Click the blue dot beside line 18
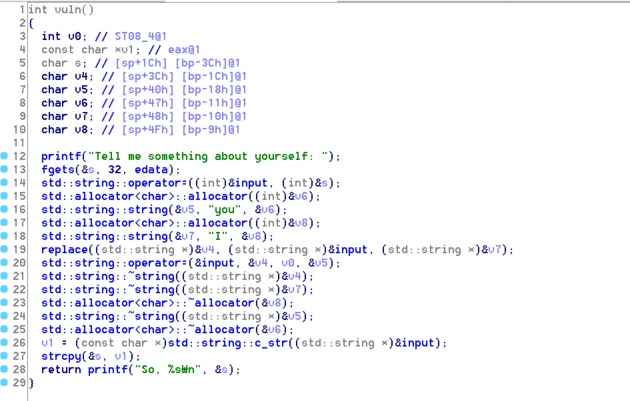 point(4,235)
